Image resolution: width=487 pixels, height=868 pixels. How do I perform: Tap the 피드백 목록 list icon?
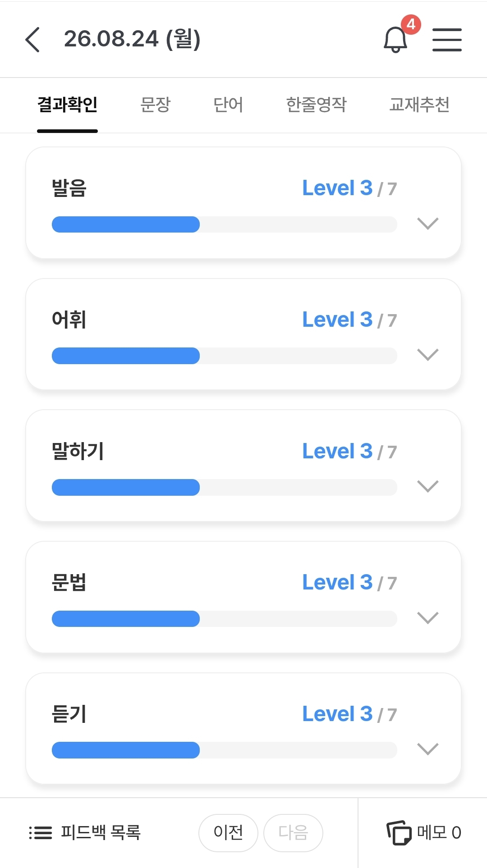(41, 832)
